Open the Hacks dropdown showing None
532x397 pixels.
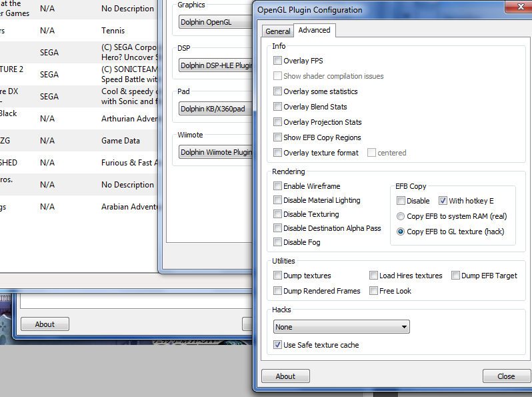341,327
